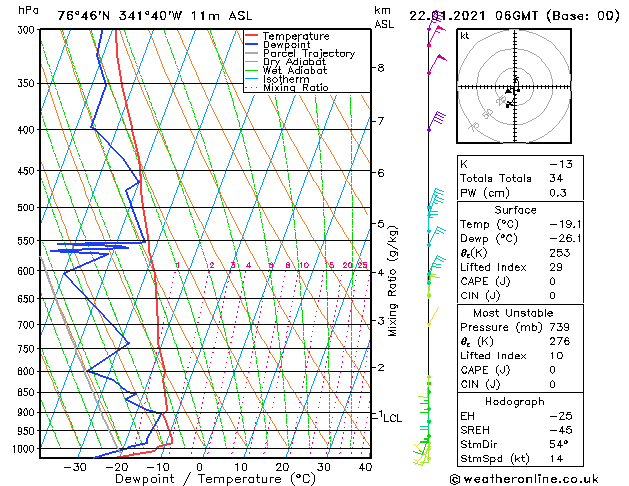Click the 'Most Unstable' section heading

[x=513, y=313]
